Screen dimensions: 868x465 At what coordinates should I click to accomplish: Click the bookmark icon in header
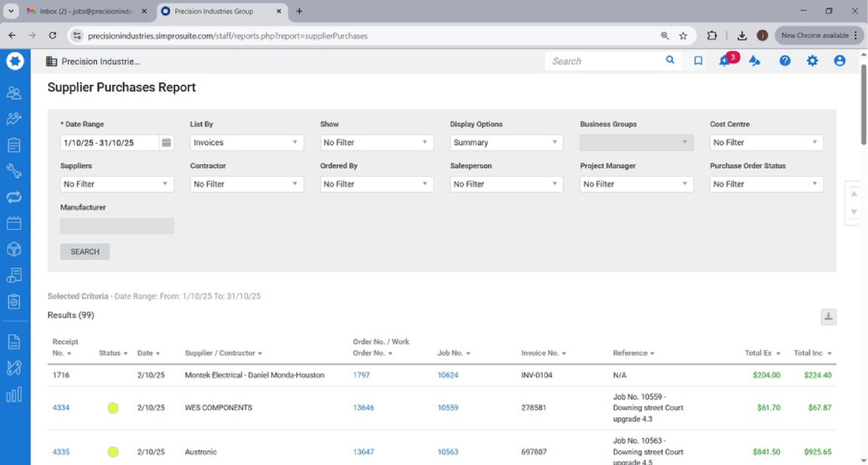tap(698, 61)
